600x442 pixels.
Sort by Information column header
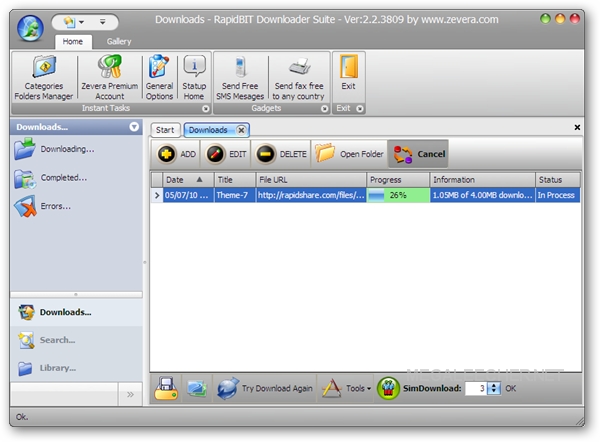482,180
